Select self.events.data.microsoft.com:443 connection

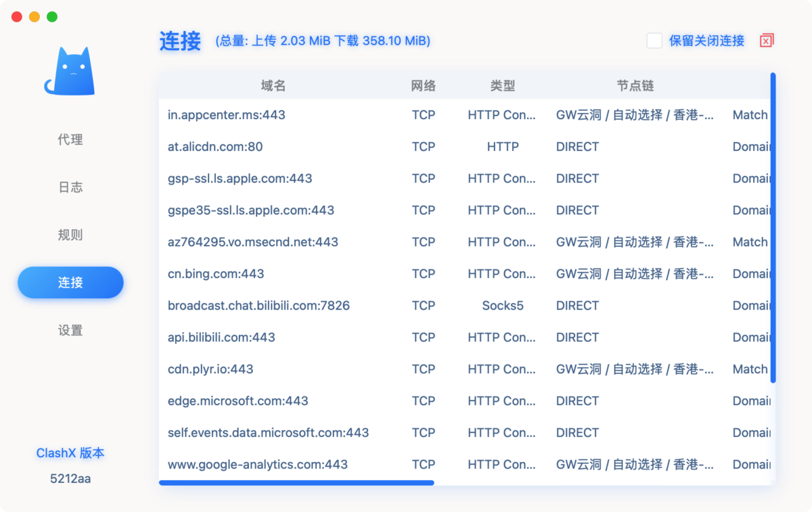465,433
